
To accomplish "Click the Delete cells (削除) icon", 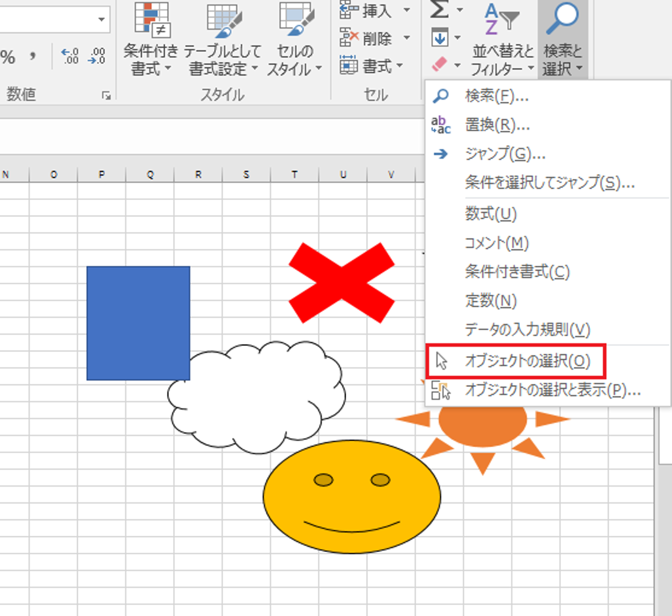I will point(349,38).
